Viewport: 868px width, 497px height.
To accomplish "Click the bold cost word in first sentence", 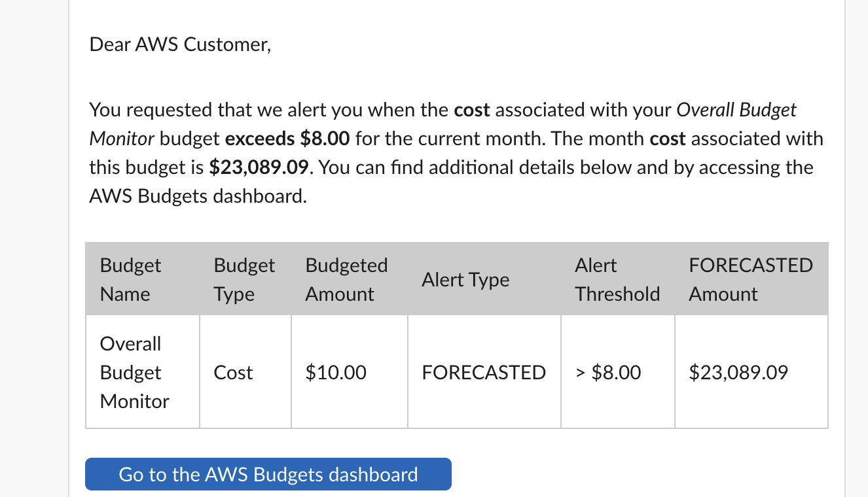I will pyautogui.click(x=471, y=109).
